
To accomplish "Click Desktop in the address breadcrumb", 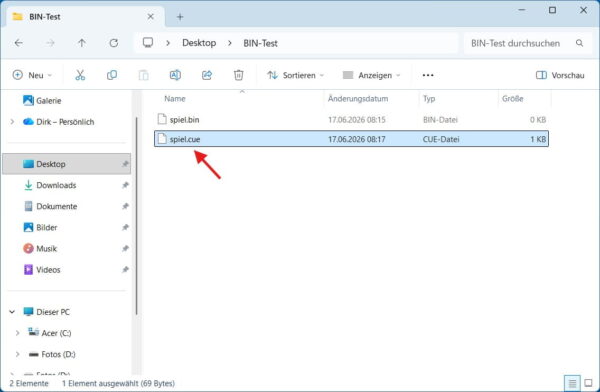I will (199, 43).
